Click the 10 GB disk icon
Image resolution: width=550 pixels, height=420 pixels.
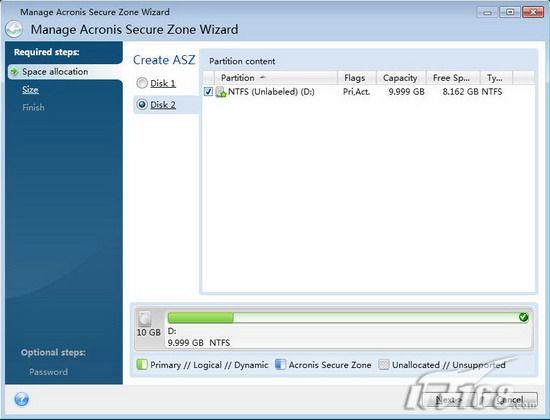(x=144, y=319)
